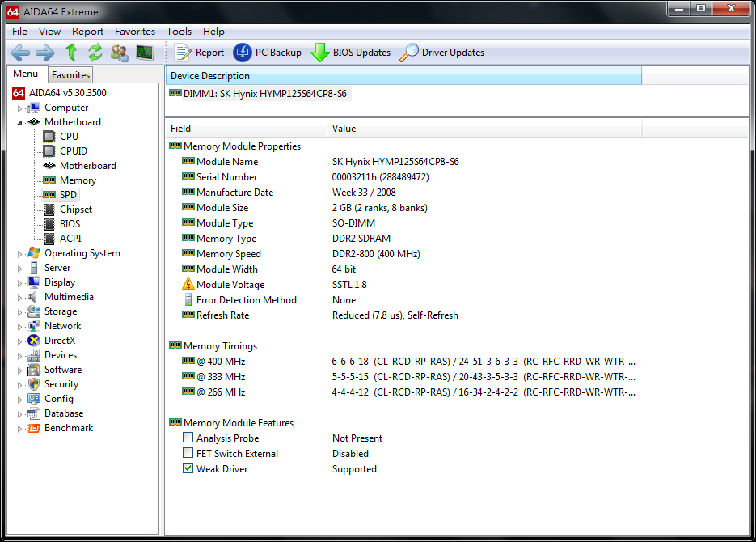Viewport: 756px width, 542px height.
Task: Click the Device Description column header
Action: pos(403,76)
